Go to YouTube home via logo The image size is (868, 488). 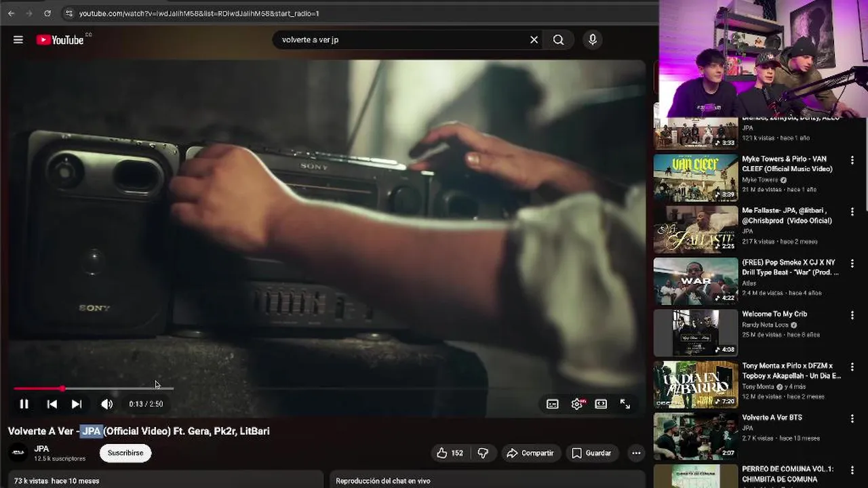click(x=60, y=40)
